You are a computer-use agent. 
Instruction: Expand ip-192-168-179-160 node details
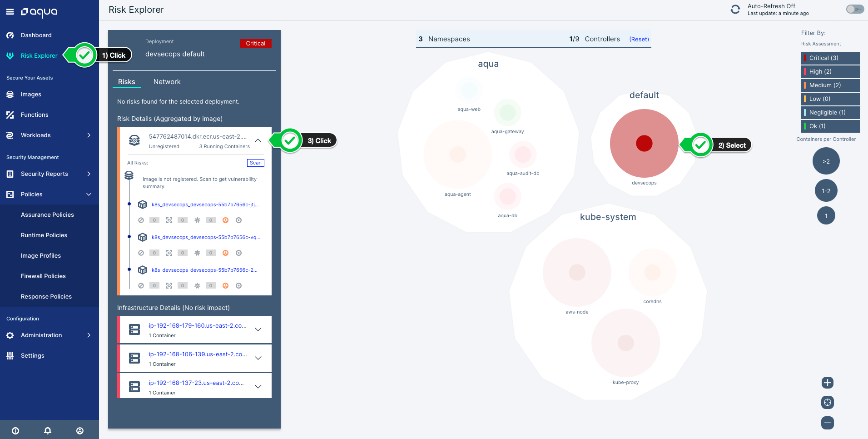tap(258, 329)
